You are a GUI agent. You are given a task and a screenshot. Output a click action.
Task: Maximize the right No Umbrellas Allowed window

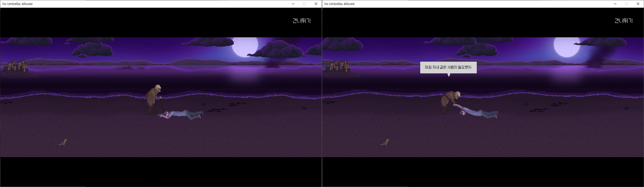tap(626, 4)
